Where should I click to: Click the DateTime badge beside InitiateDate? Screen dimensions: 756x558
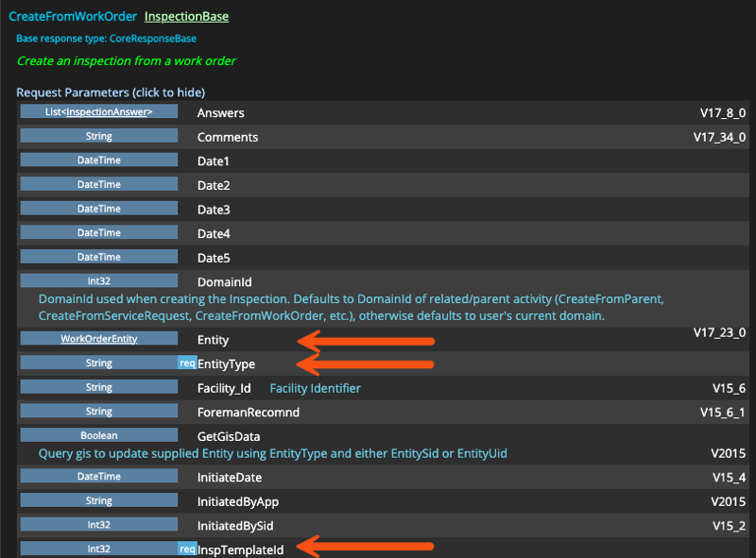98,476
